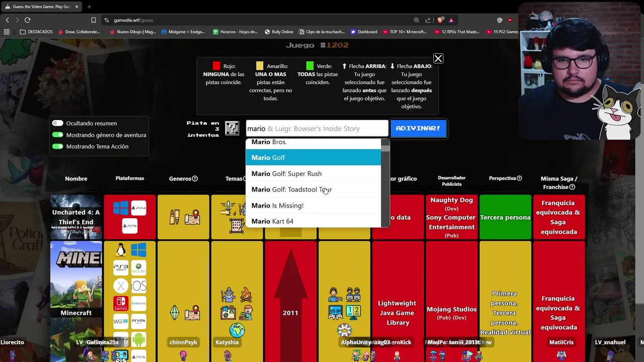The width and height of the screenshot is (644, 362).
Task: Click the bullets shooter genre icon
Action: (x=174, y=217)
